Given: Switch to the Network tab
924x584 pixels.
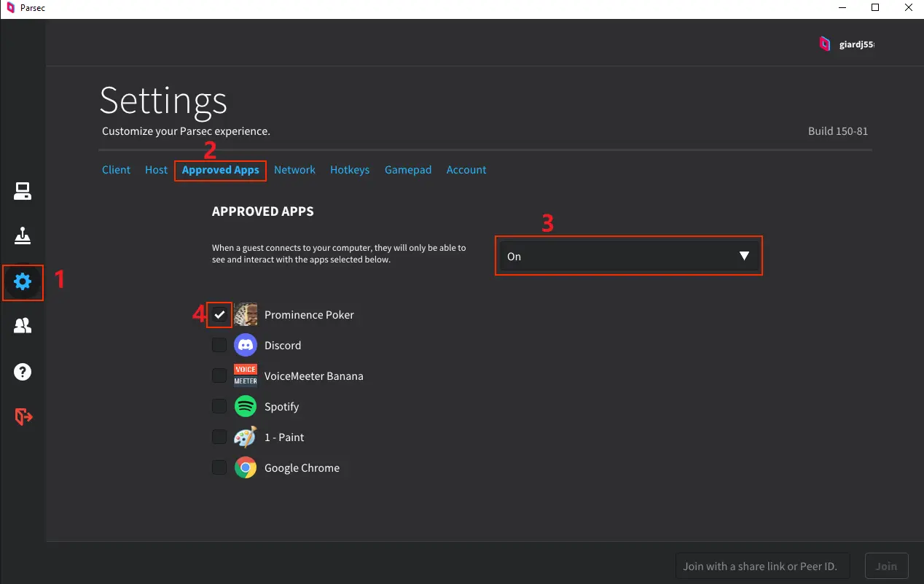Looking at the screenshot, I should (294, 170).
